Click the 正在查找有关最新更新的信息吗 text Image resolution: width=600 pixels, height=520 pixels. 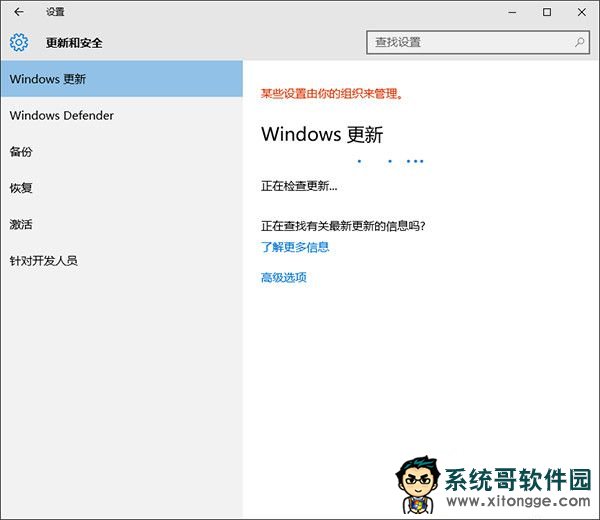point(343,226)
